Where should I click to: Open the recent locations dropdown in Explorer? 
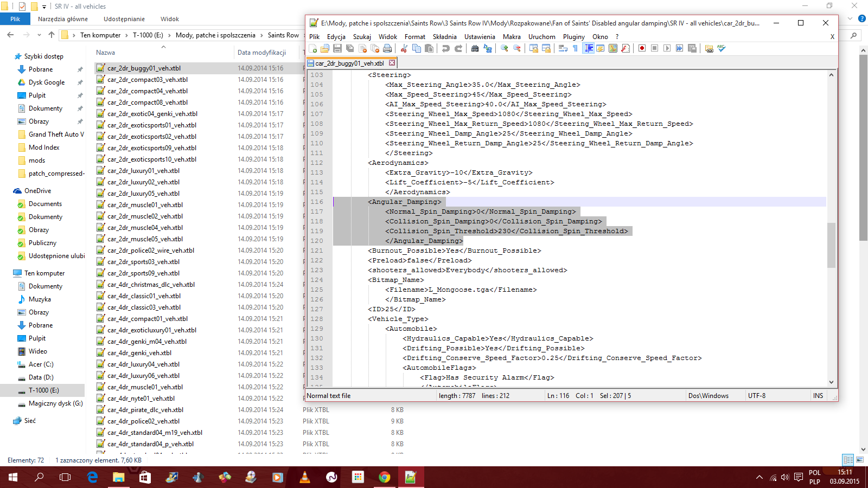[39, 35]
